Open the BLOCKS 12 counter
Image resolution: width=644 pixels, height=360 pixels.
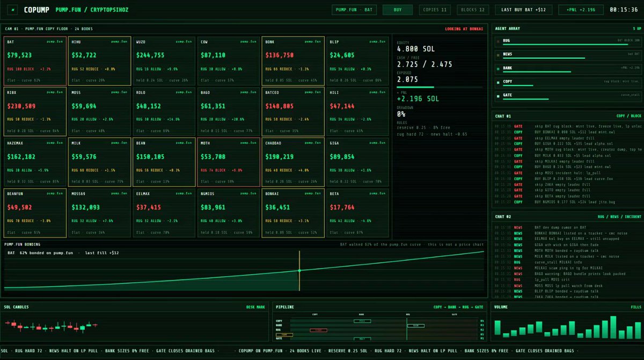(473, 10)
